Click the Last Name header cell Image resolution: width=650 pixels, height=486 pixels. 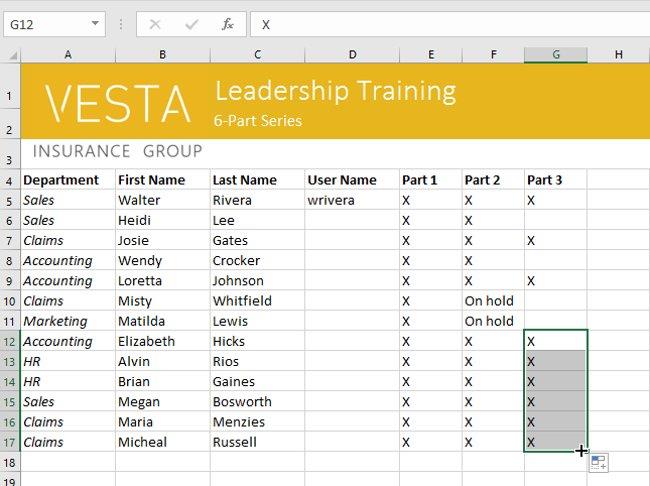click(x=257, y=180)
